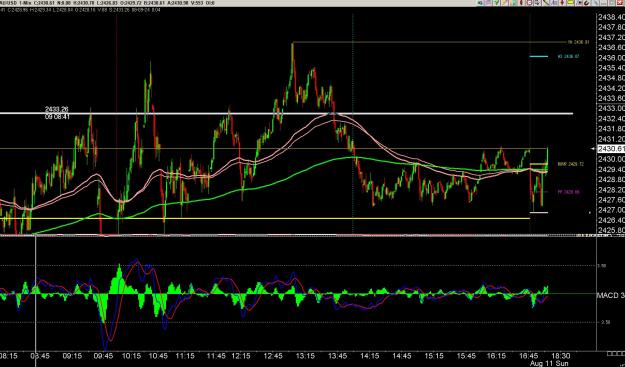Click the 16:15 time axis label
Viewport: 625px width, 367px height.
pyautogui.click(x=497, y=356)
